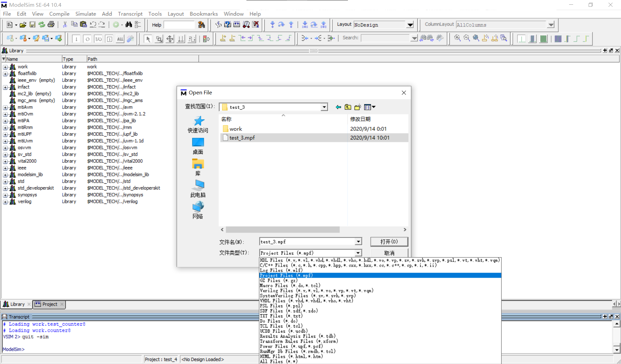Open the Search field dropdown arrow
The height and width of the screenshot is (364, 621).
point(414,38)
